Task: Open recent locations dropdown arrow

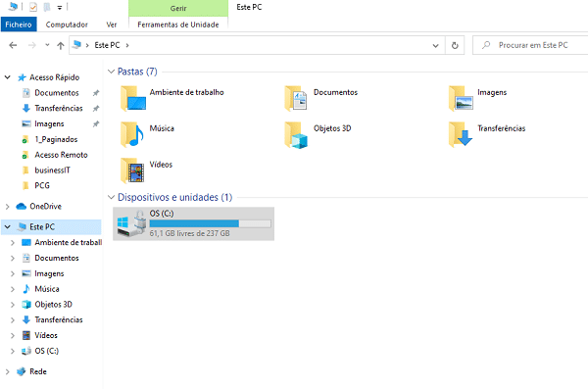Action: point(47,45)
